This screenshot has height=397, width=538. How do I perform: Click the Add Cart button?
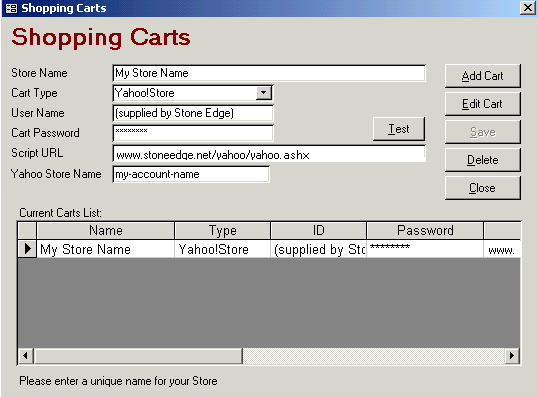pos(482,76)
